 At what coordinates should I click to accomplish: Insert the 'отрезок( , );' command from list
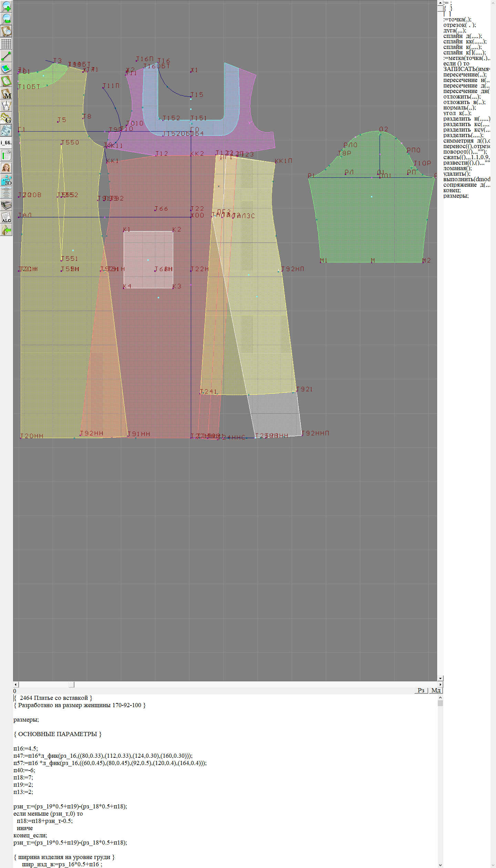tap(459, 25)
